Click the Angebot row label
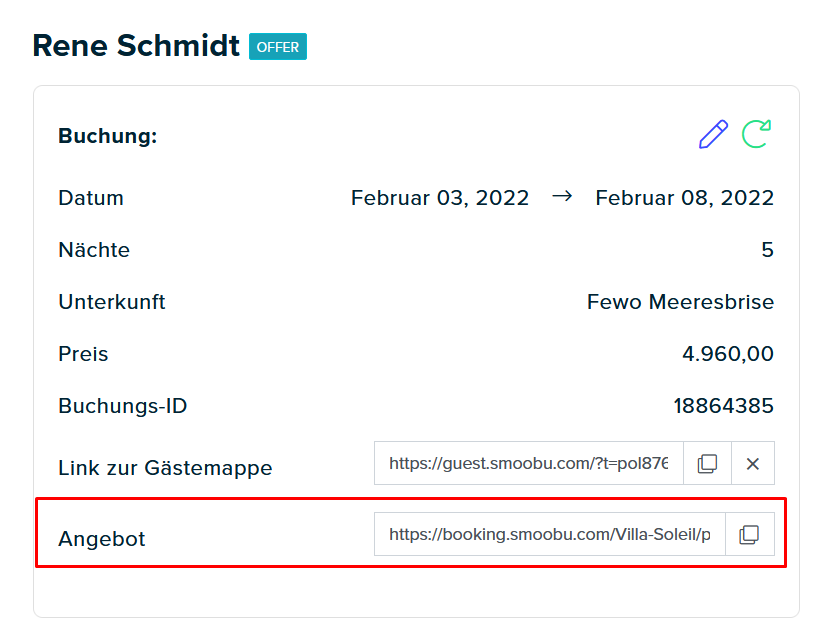The image size is (838, 641). (x=102, y=539)
